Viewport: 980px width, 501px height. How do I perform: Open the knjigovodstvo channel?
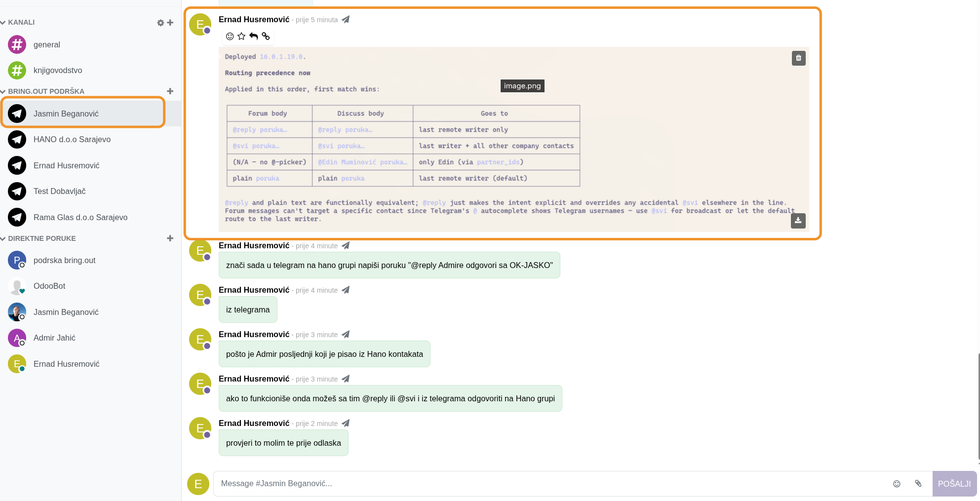(x=58, y=71)
